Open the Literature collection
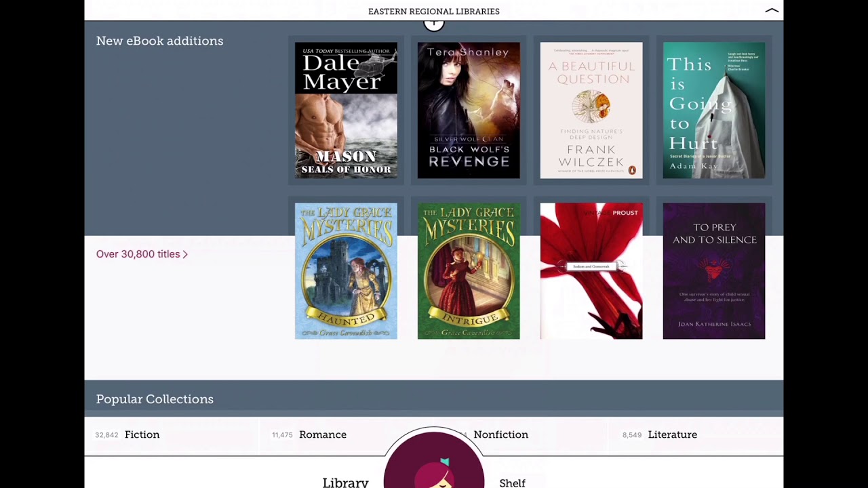Viewport: 868px width, 488px height. (672, 434)
